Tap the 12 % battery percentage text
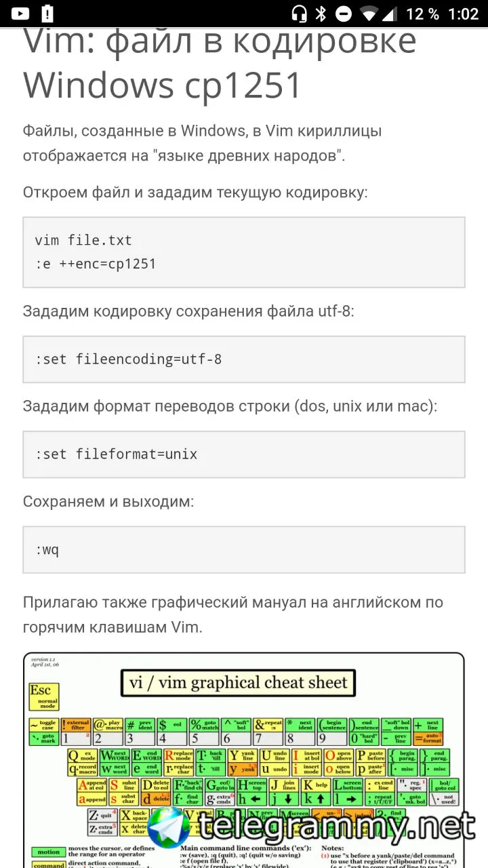Viewport: 488px width, 868px height. coord(423,14)
